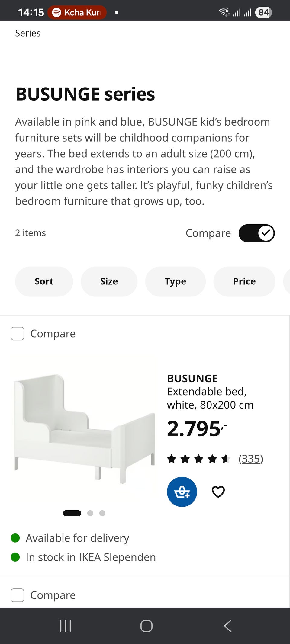Tap the white extendable bed image
Viewport: 290px width, 644px height.
(84, 429)
